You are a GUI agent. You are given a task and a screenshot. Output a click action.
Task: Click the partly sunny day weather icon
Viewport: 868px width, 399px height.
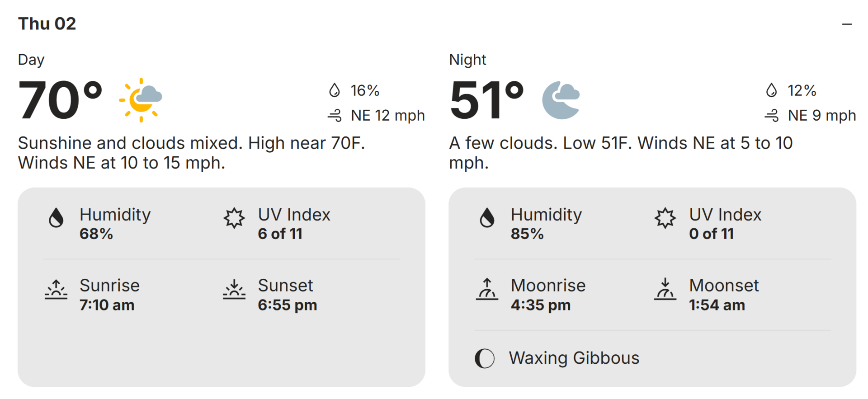coord(141,100)
